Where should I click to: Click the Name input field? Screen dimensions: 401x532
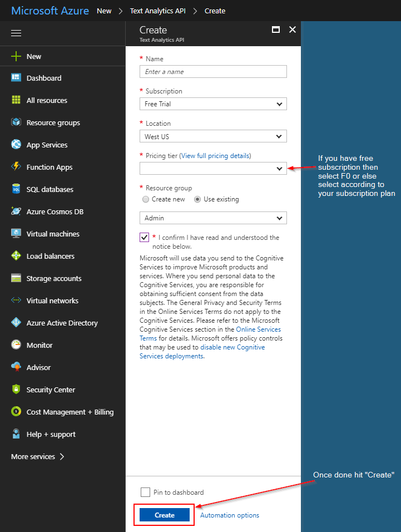click(x=213, y=72)
